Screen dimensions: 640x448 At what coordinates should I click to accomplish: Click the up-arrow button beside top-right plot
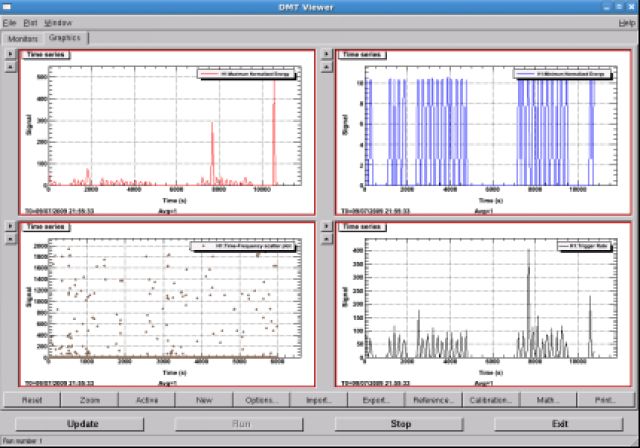pos(326,67)
